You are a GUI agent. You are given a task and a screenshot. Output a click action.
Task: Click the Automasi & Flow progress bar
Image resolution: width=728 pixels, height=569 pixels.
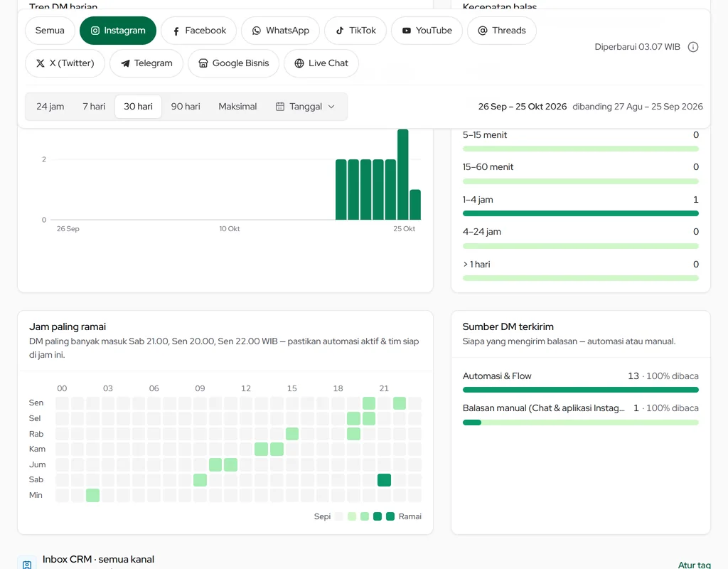click(580, 390)
